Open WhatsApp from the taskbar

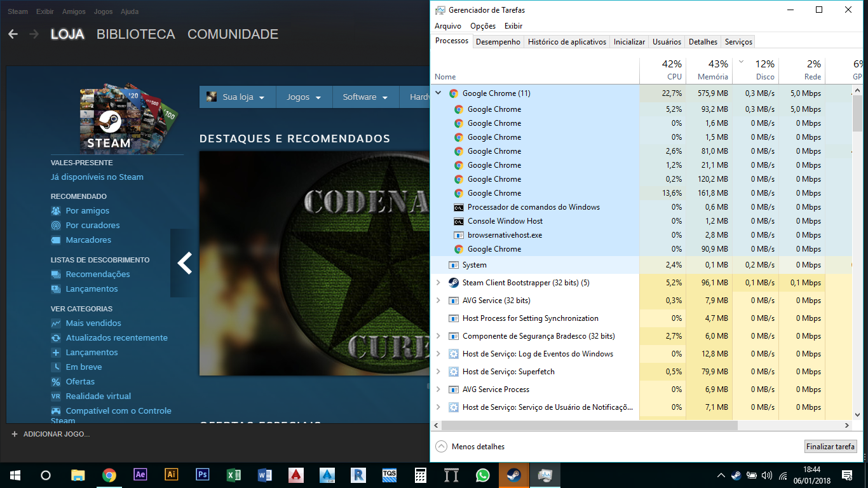(482, 475)
